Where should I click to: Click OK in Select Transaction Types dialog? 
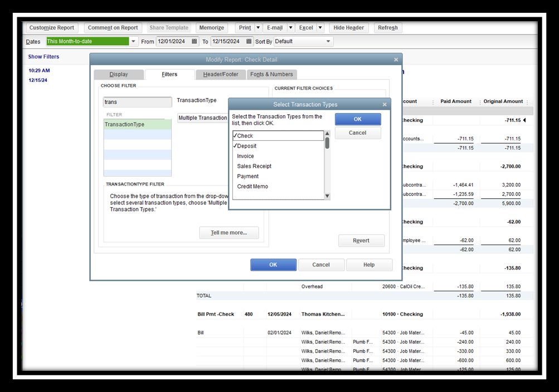tap(357, 119)
